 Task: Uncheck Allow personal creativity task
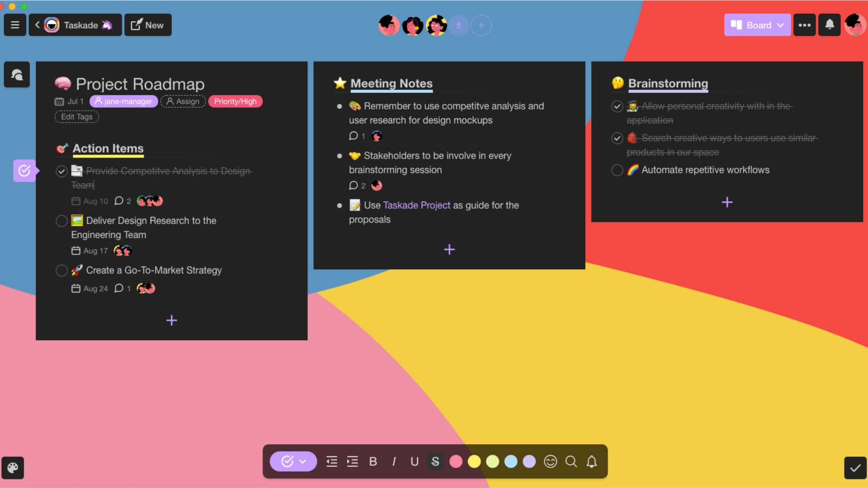click(x=617, y=106)
